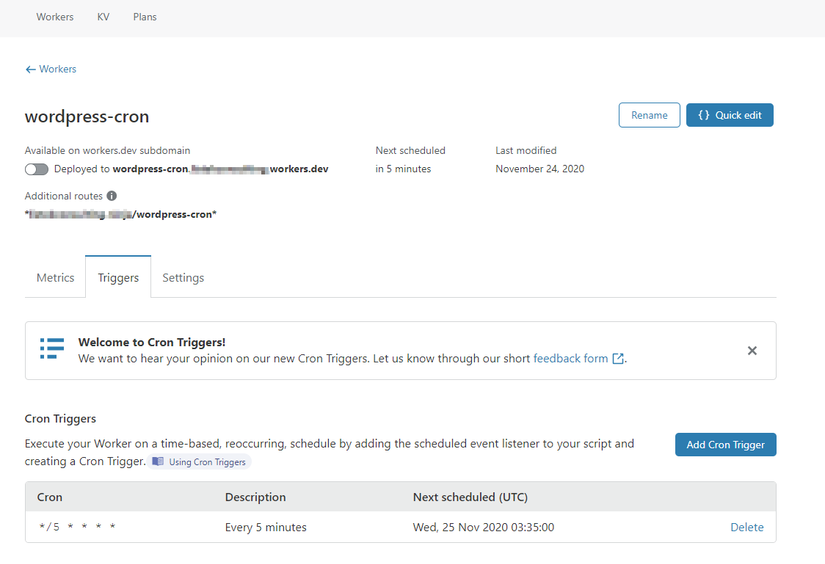Image resolution: width=825 pixels, height=564 pixels.
Task: Open the Plans top navigation item
Action: click(145, 17)
